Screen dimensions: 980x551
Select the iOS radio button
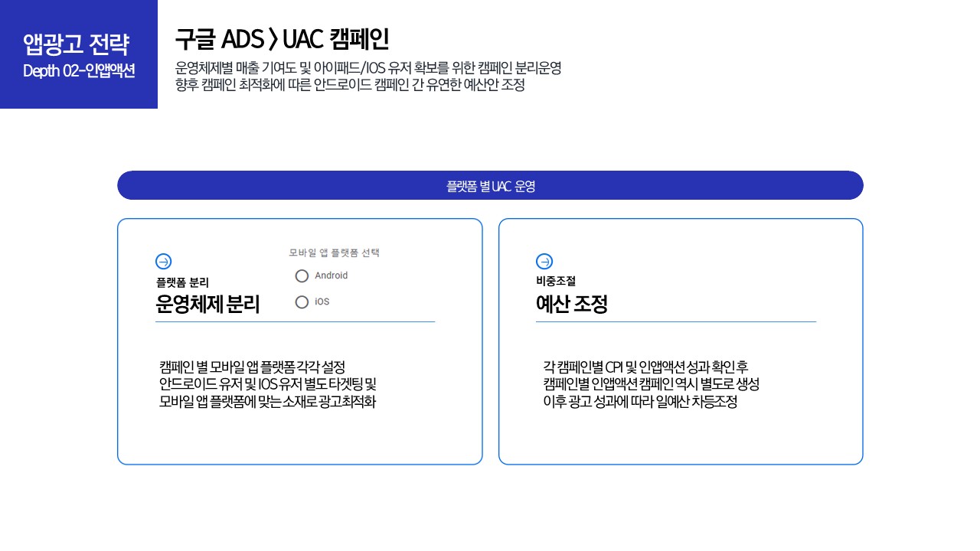pyautogui.click(x=302, y=302)
